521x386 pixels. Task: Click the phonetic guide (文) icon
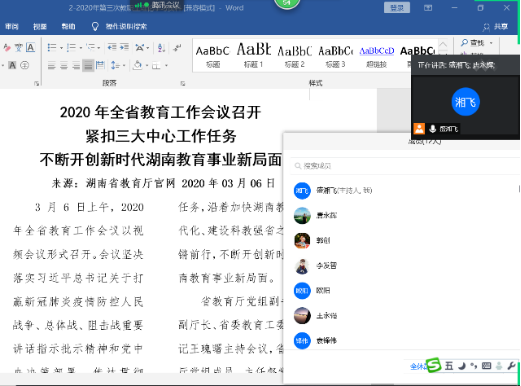(x=19, y=48)
